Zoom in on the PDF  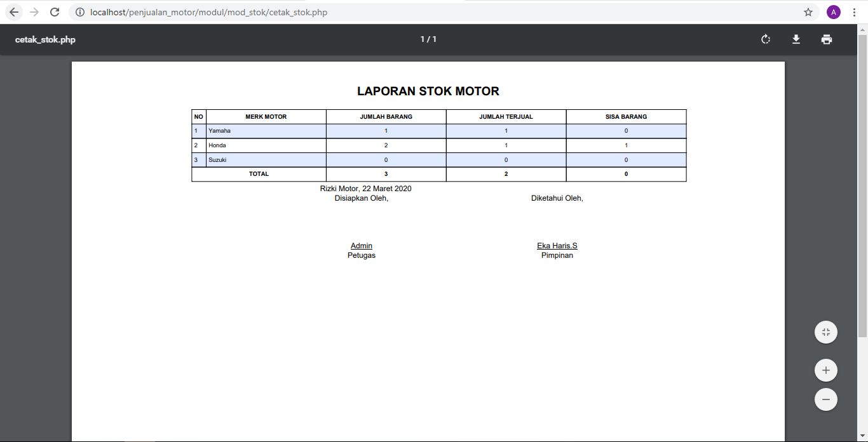coord(825,370)
